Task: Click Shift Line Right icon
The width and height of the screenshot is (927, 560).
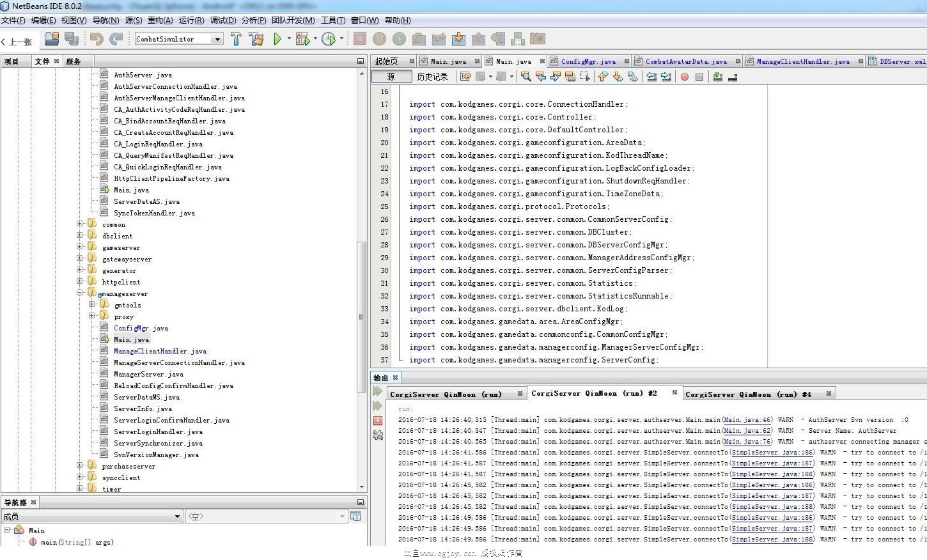Action: coord(666,77)
